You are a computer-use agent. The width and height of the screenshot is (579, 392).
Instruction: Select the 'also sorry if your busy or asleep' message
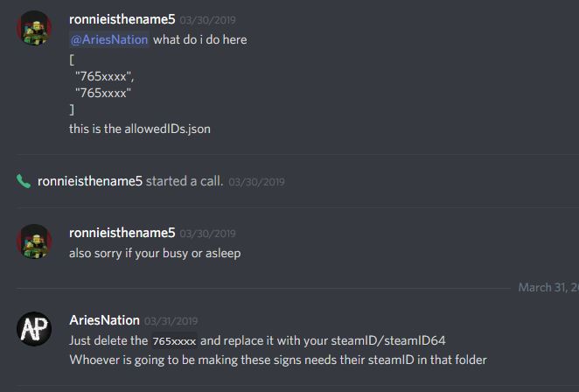155,253
